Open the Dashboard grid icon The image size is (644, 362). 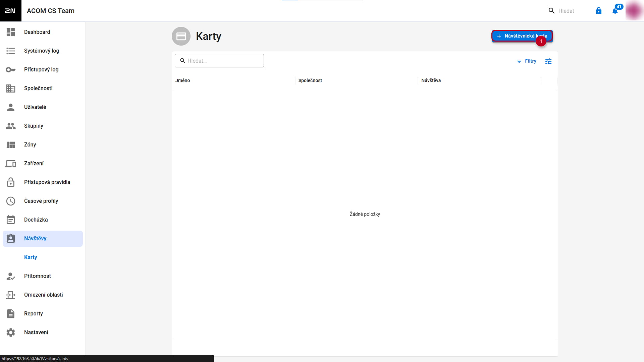[11, 32]
